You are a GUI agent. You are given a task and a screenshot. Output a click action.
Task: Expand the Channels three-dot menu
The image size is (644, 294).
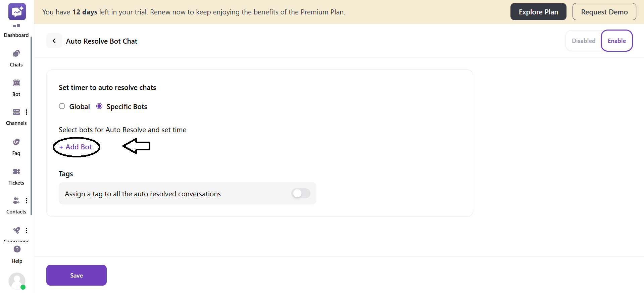[x=27, y=112]
